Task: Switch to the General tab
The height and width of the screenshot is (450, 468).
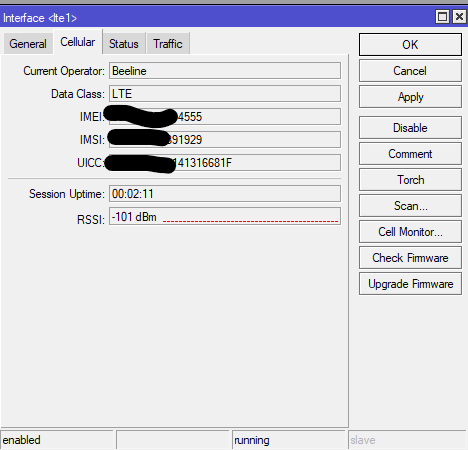Action: click(28, 43)
